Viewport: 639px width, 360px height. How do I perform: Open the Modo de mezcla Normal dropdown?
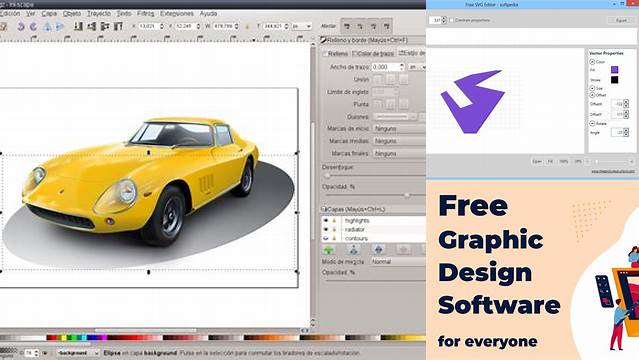398,261
